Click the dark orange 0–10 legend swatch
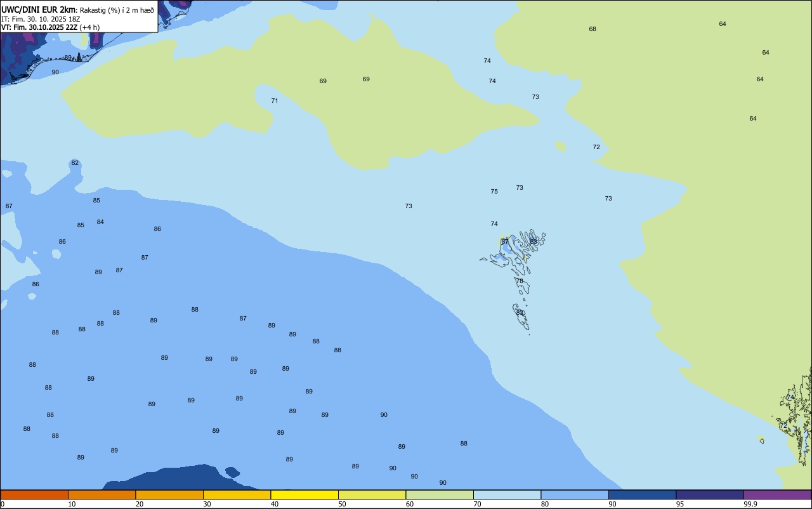 34,494
